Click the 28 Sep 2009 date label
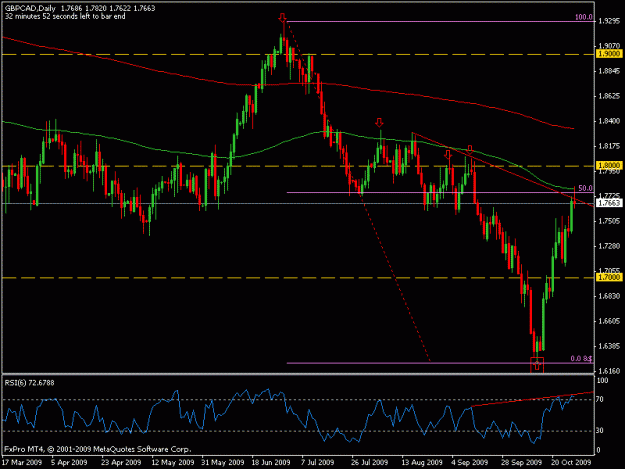625x469 pixels. (x=522, y=462)
